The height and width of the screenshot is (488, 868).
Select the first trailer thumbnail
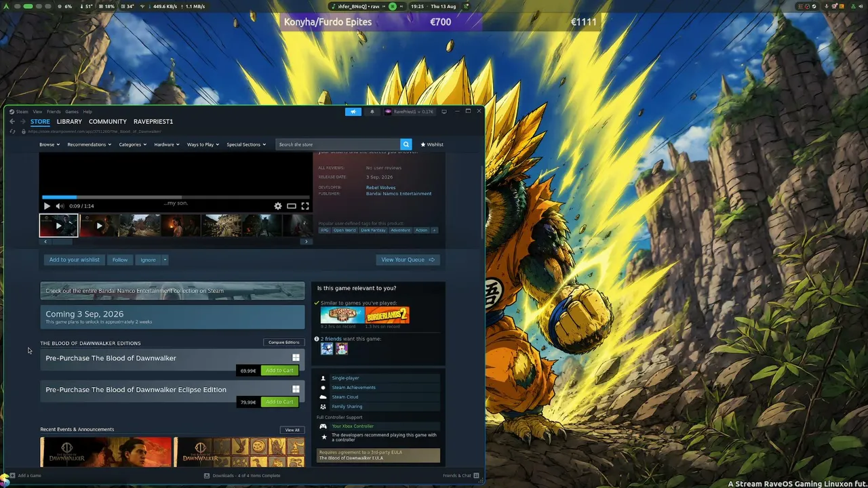(58, 225)
